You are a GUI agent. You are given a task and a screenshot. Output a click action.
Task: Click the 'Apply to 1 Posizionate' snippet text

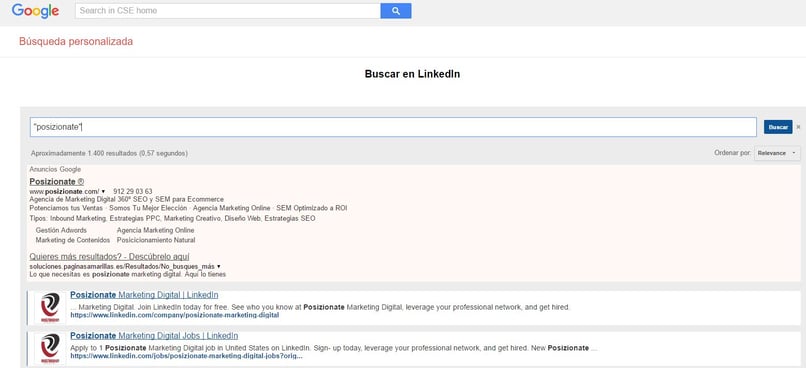pyautogui.click(x=334, y=348)
